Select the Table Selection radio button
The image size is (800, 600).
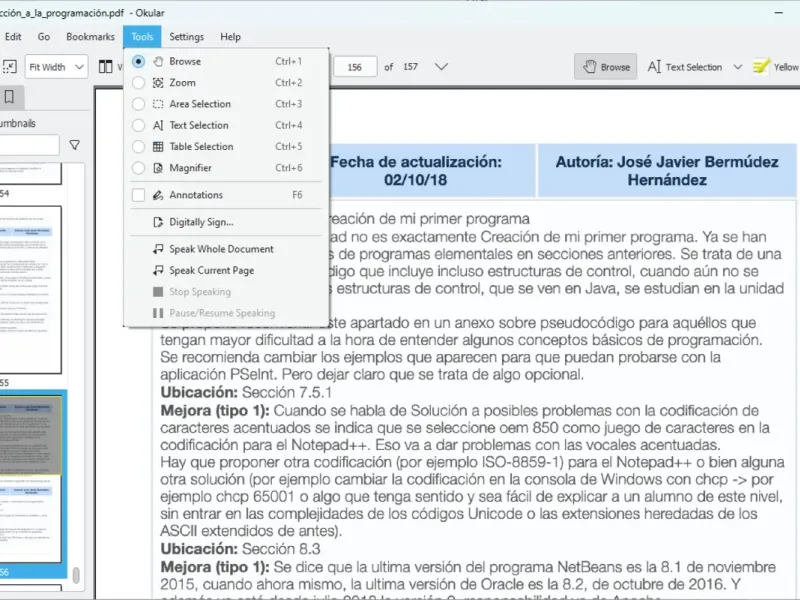[x=138, y=147]
